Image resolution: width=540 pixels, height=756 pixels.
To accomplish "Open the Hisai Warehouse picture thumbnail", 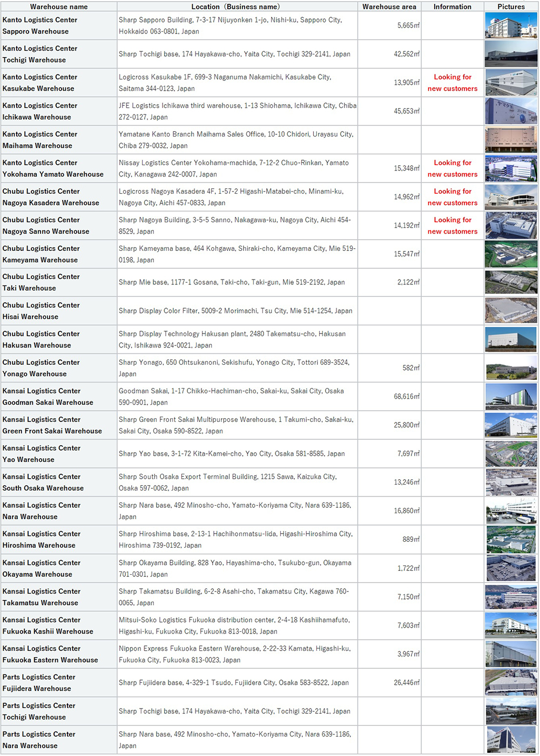I will (x=511, y=311).
